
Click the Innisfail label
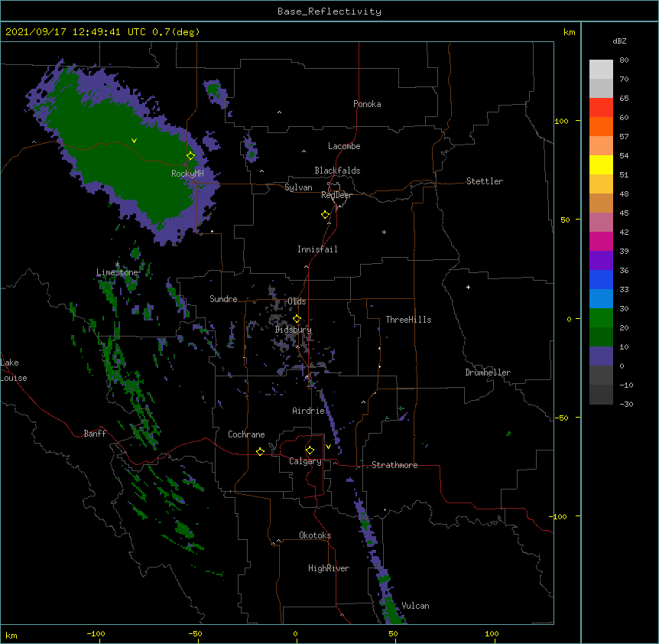point(317,249)
